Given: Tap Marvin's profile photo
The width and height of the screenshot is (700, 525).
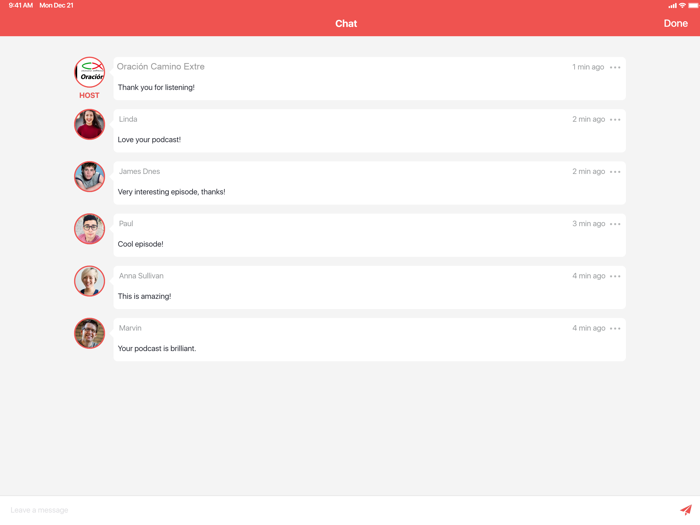Looking at the screenshot, I should tap(89, 333).
